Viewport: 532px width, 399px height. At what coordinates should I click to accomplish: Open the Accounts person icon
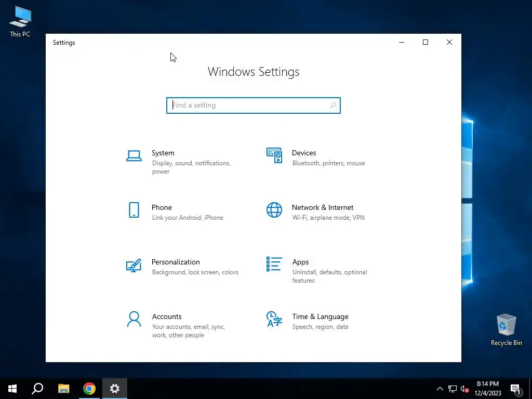click(134, 320)
